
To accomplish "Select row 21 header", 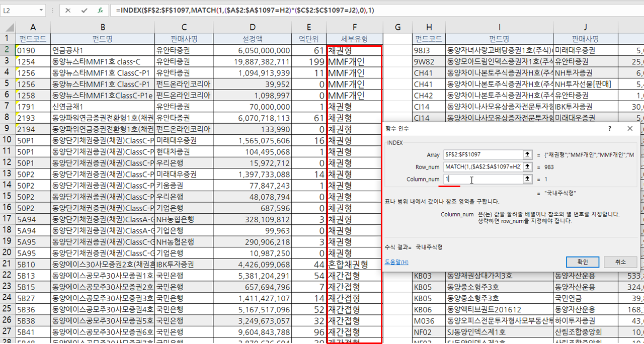I will tap(8, 264).
